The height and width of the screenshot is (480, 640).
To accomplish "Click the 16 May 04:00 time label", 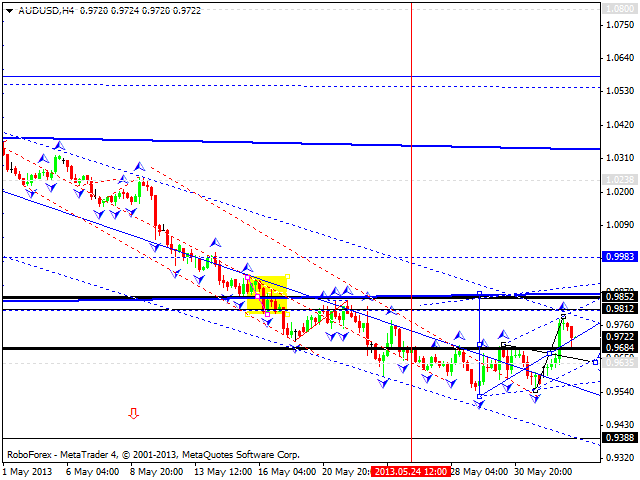I will point(287,472).
